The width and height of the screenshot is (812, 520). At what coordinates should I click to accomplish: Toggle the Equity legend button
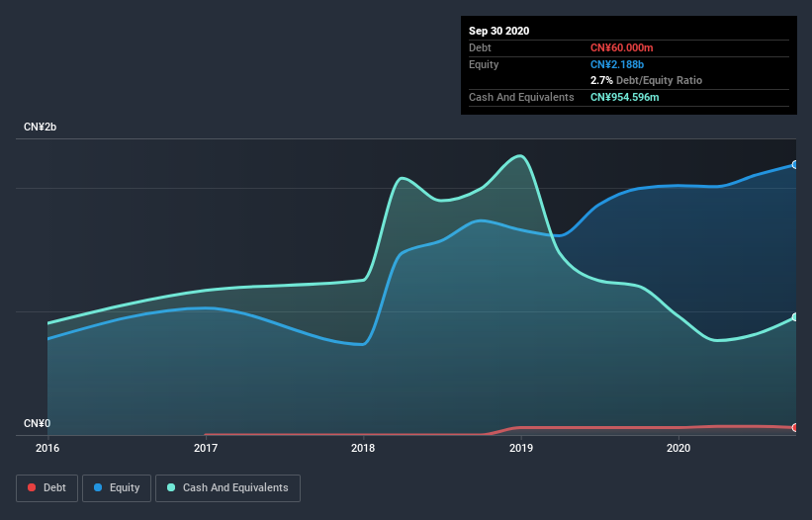point(117,488)
